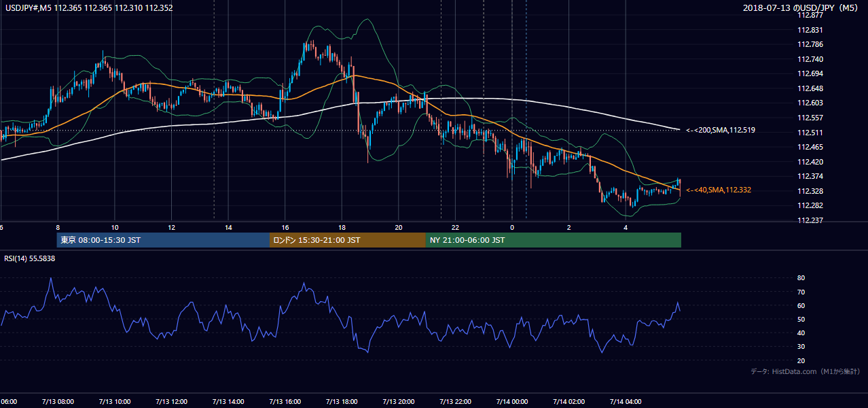
Task: Click the 7/13 08:00 time label
Action: [57, 402]
